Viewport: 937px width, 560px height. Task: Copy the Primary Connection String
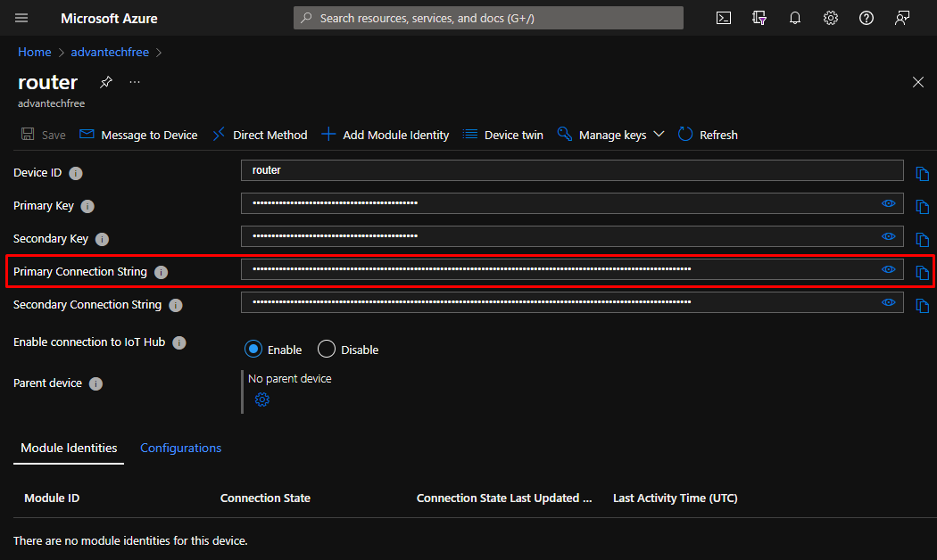click(x=922, y=272)
